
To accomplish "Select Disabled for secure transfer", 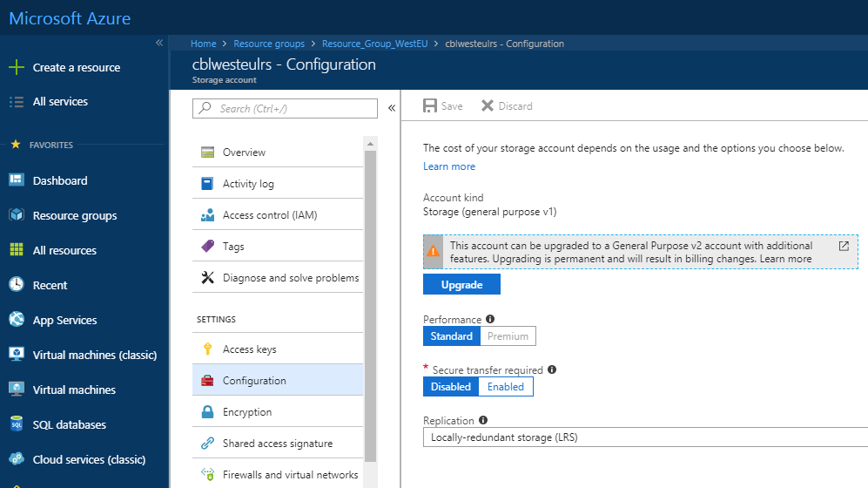I will point(451,387).
